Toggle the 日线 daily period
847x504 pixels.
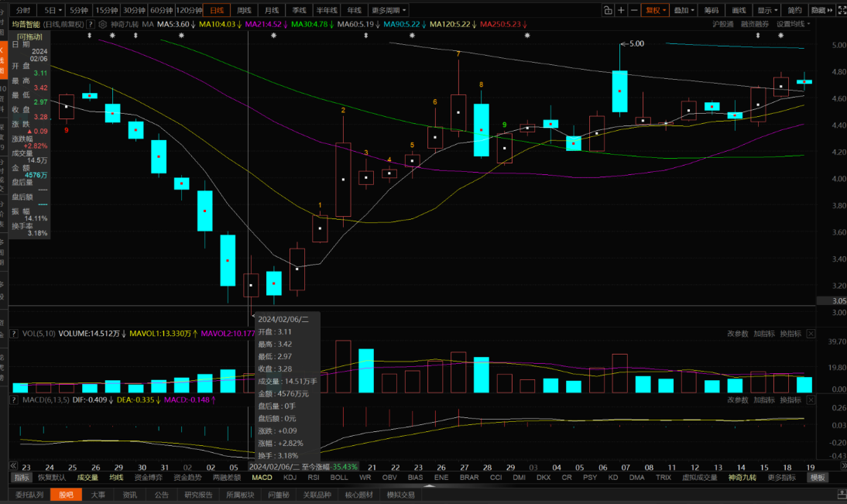pos(216,10)
